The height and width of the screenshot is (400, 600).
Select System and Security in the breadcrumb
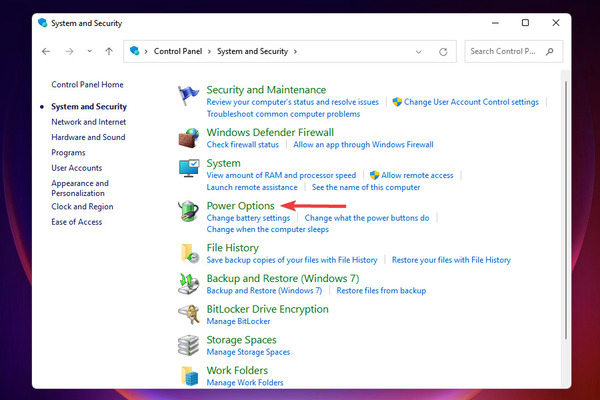(253, 51)
